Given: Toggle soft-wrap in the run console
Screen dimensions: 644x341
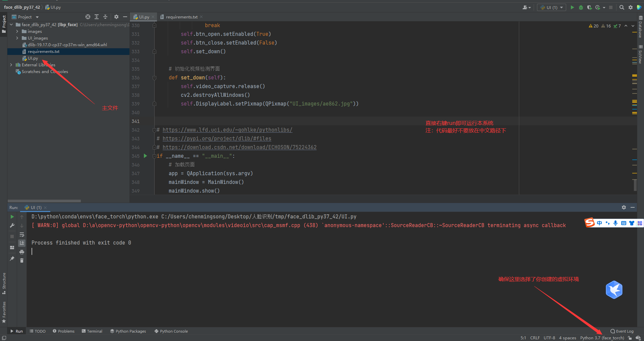Looking at the screenshot, I should coord(22,234).
